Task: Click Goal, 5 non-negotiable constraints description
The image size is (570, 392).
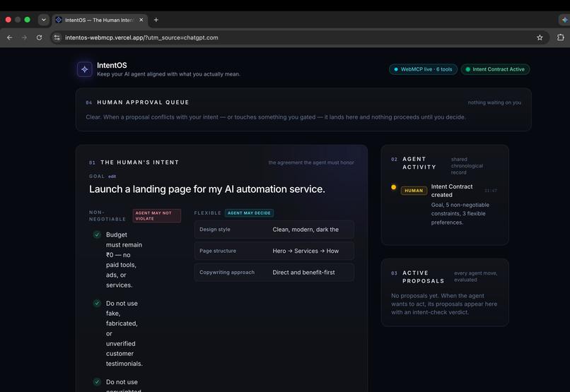Action: coord(460,214)
